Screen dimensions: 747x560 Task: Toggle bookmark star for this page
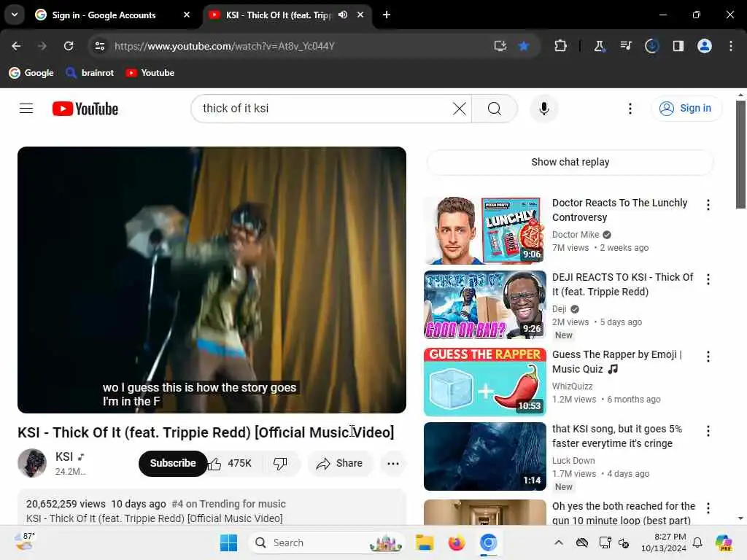pyautogui.click(x=524, y=46)
